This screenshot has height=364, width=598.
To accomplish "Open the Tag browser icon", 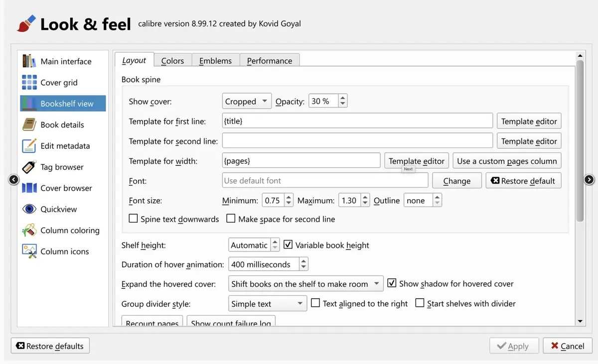I will tap(29, 167).
